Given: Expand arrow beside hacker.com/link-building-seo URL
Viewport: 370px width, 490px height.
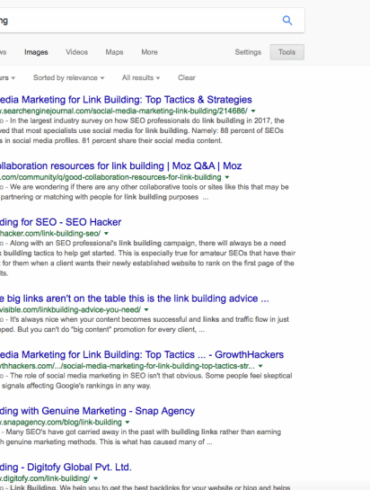Looking at the screenshot, I should click(x=106, y=233).
